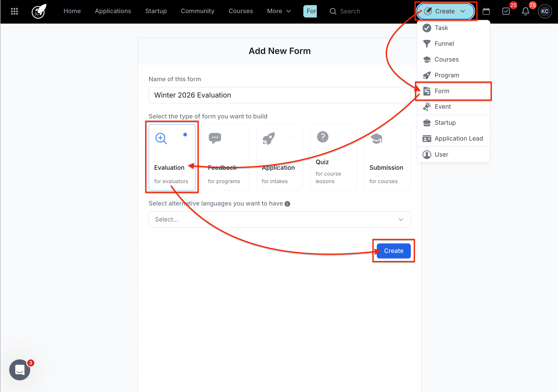This screenshot has height=392, width=558.
Task: Select the Evaluation form type radio
Action: [185, 134]
